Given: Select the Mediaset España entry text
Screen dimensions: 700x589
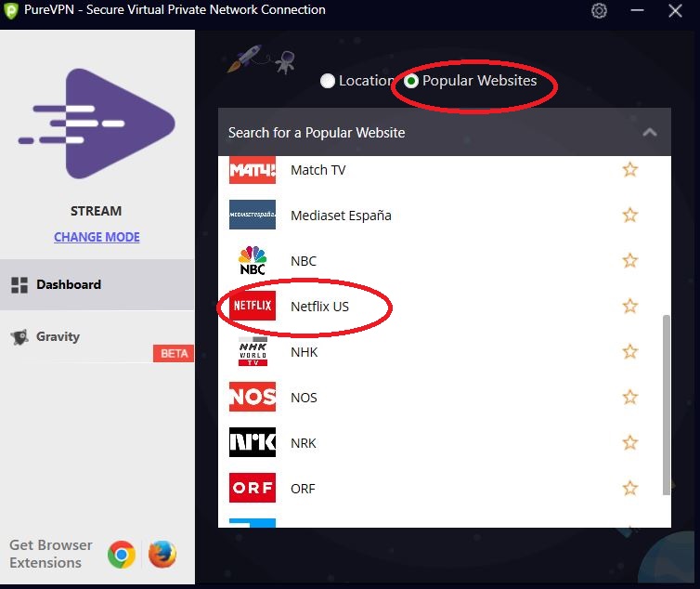Looking at the screenshot, I should coord(341,216).
